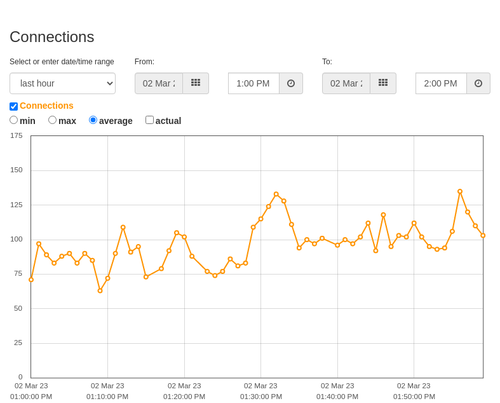
Task: Select the average radio button
Action: 93,120
